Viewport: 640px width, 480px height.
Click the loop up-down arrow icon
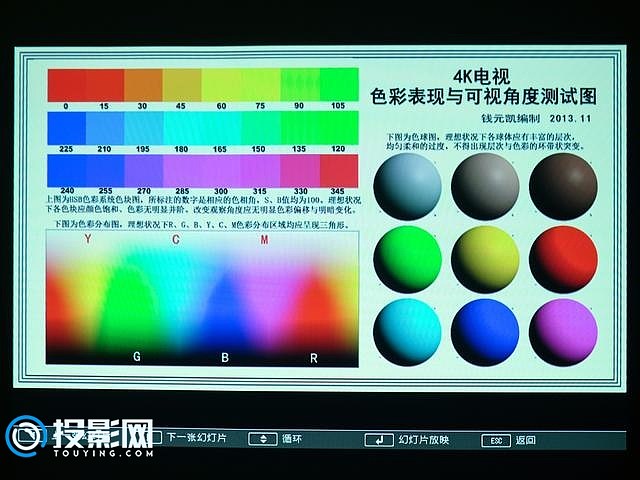pyautogui.click(x=263, y=439)
